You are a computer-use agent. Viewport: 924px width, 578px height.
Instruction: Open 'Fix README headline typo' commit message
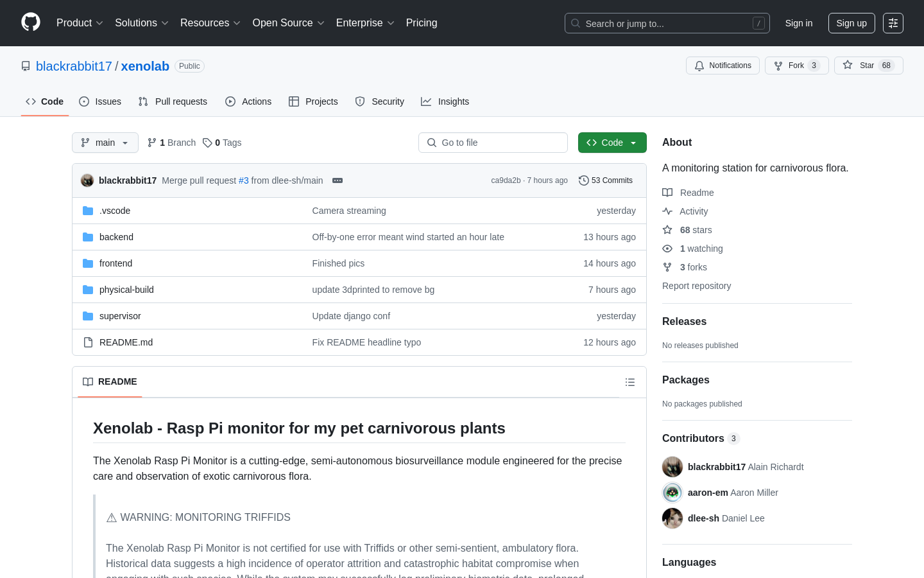(366, 342)
